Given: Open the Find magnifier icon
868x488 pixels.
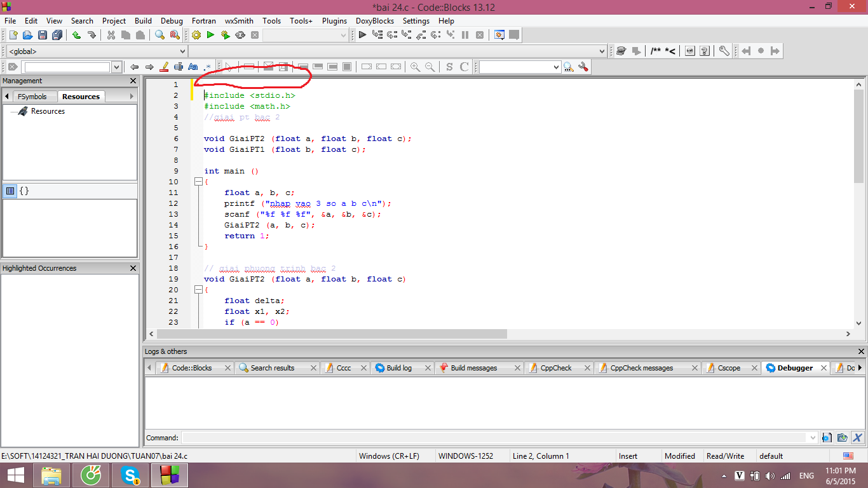Looking at the screenshot, I should click(159, 35).
